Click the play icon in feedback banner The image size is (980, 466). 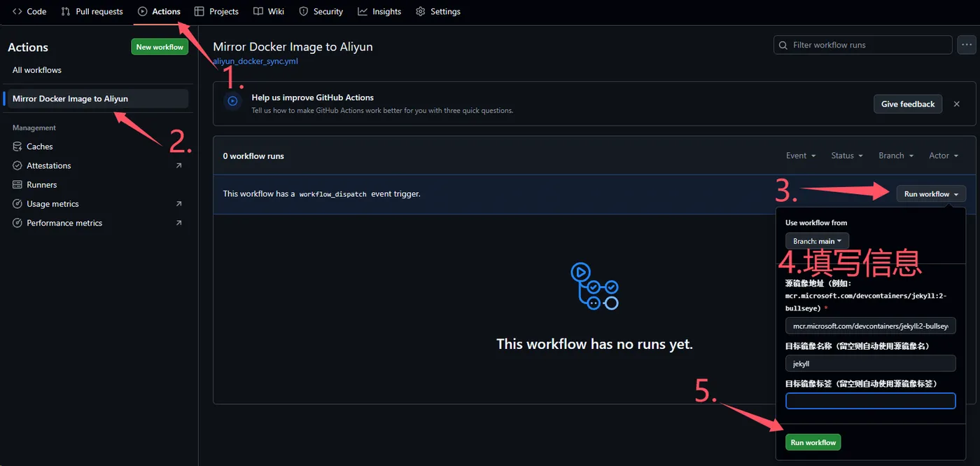(x=232, y=101)
